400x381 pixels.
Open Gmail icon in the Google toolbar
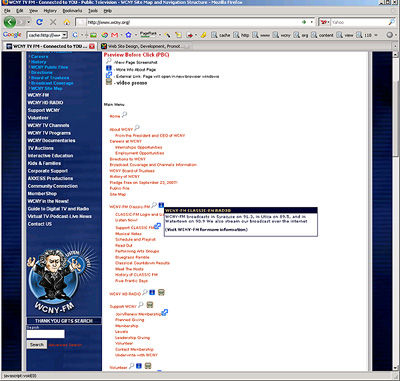click(x=114, y=35)
